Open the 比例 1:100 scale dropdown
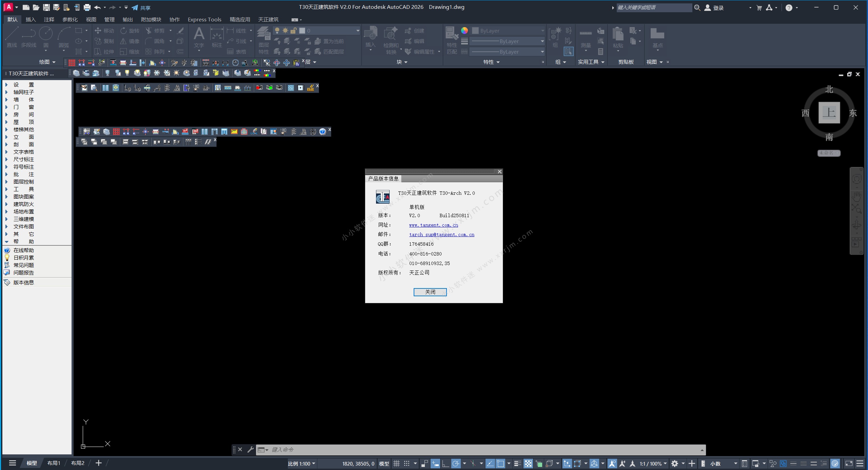 click(302, 464)
